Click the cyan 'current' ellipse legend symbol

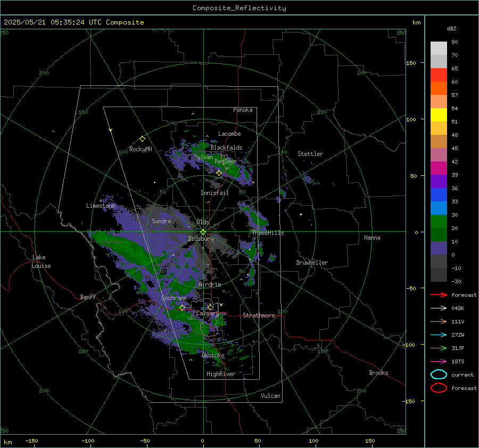[x=439, y=374]
